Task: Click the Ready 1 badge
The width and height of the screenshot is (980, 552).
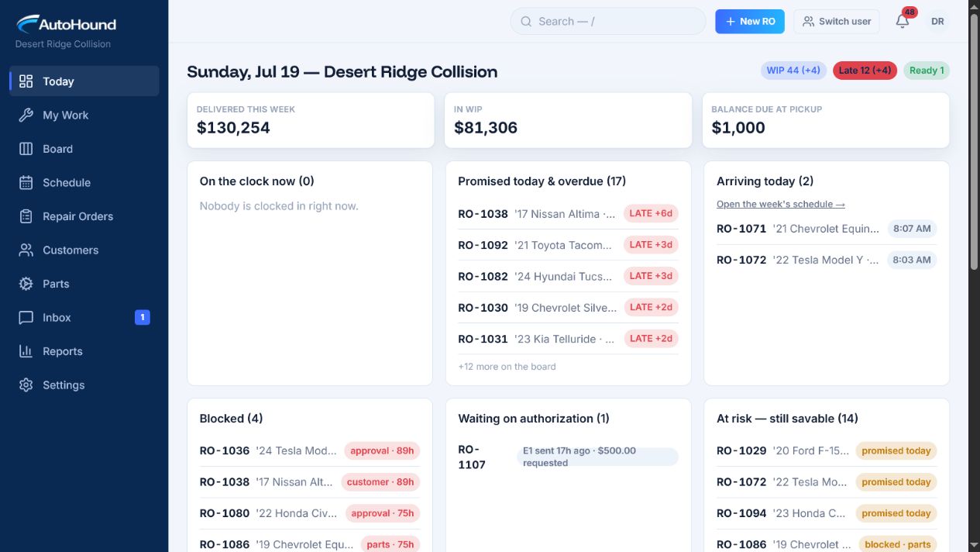Action: pos(927,71)
